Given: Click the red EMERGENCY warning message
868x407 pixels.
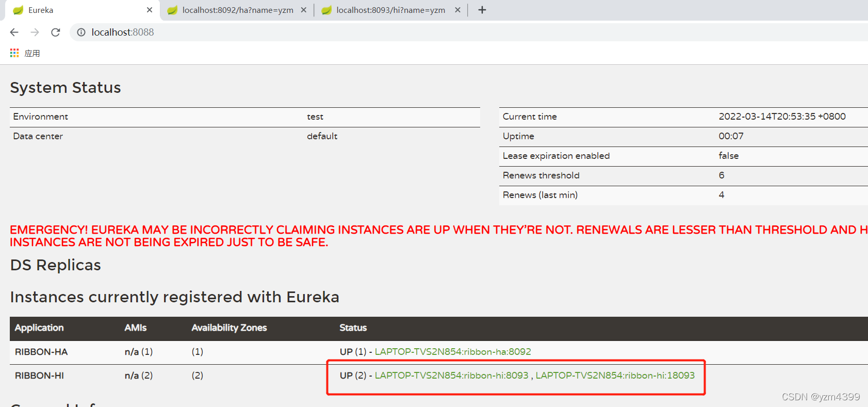Looking at the screenshot, I should click(438, 236).
